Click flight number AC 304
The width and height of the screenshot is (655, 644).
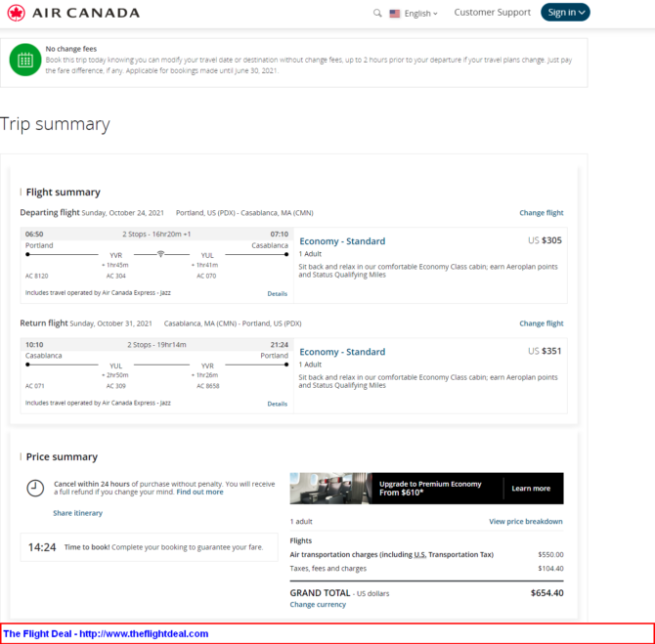pos(115,276)
